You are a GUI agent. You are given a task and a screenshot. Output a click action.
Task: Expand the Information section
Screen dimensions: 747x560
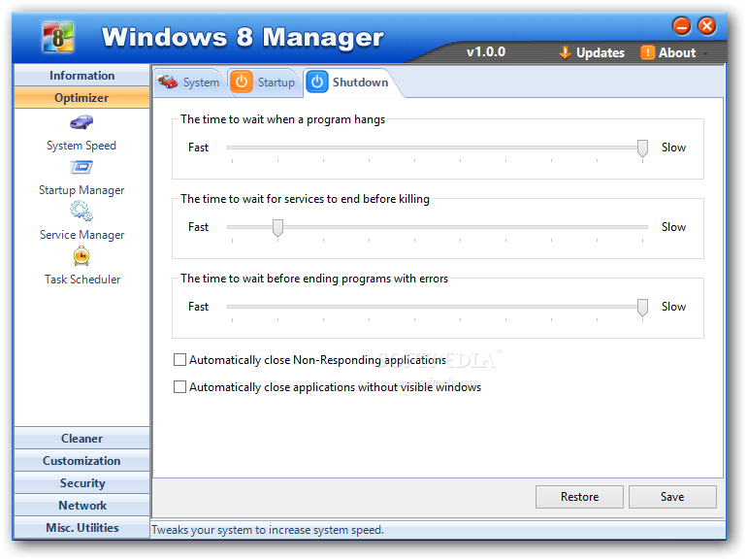point(81,76)
